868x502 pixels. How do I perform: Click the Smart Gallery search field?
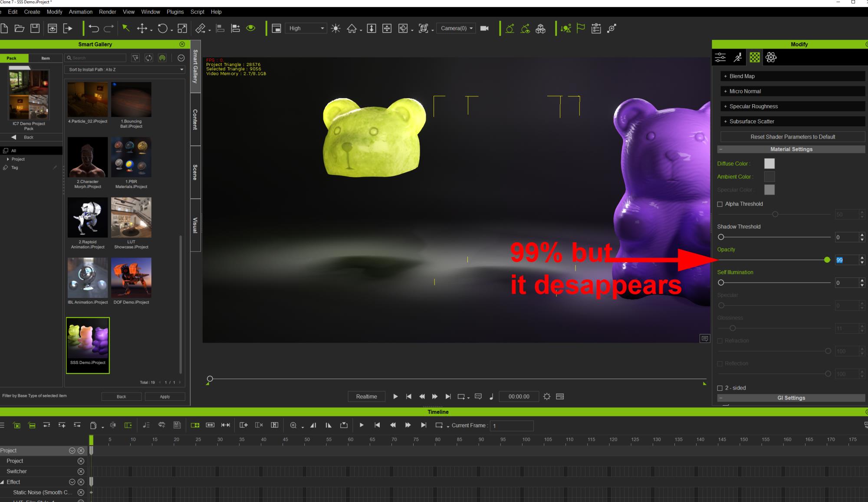(x=95, y=58)
